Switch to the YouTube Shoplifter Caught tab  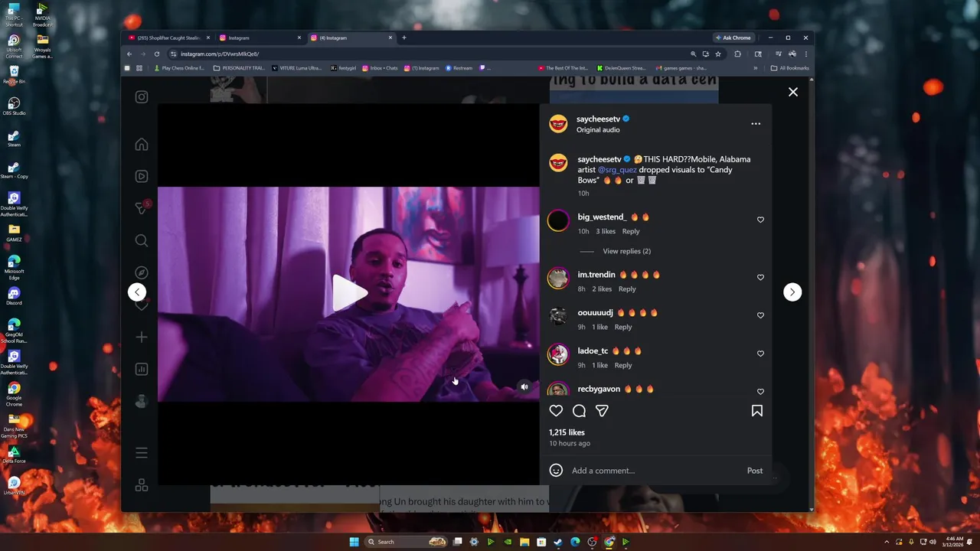point(167,37)
